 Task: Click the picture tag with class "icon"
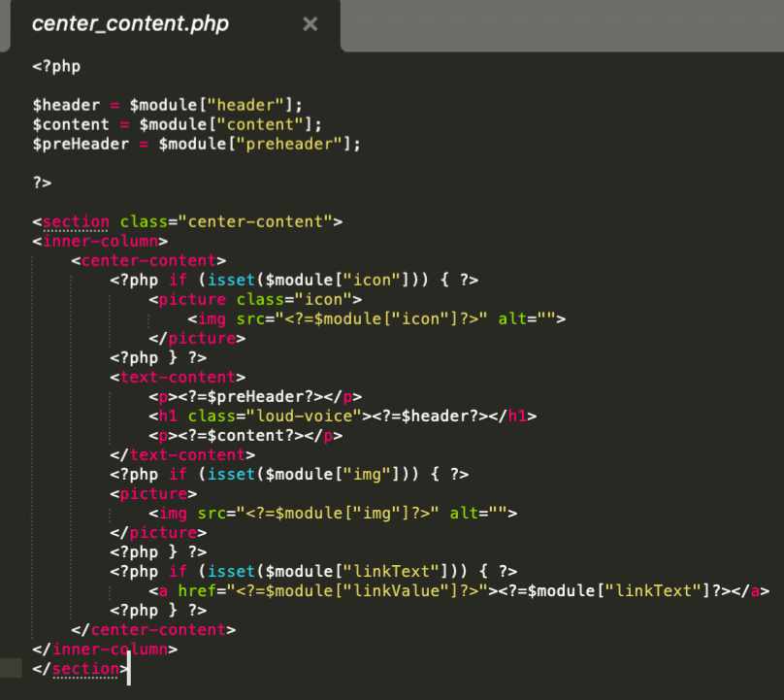[255, 299]
